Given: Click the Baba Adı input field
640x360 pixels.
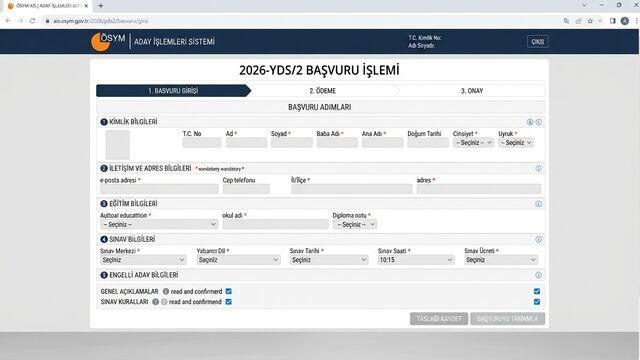Looking at the screenshot, I should click(337, 143).
